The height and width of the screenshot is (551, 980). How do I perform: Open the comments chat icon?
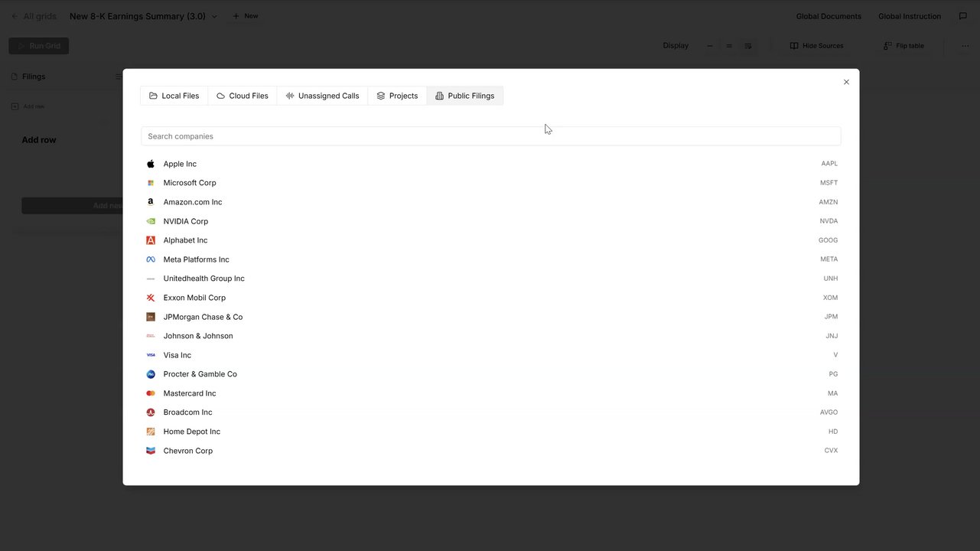coord(963,16)
